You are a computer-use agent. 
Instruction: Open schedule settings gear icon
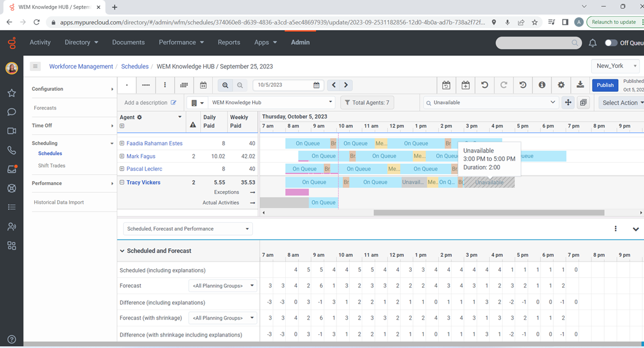(561, 85)
